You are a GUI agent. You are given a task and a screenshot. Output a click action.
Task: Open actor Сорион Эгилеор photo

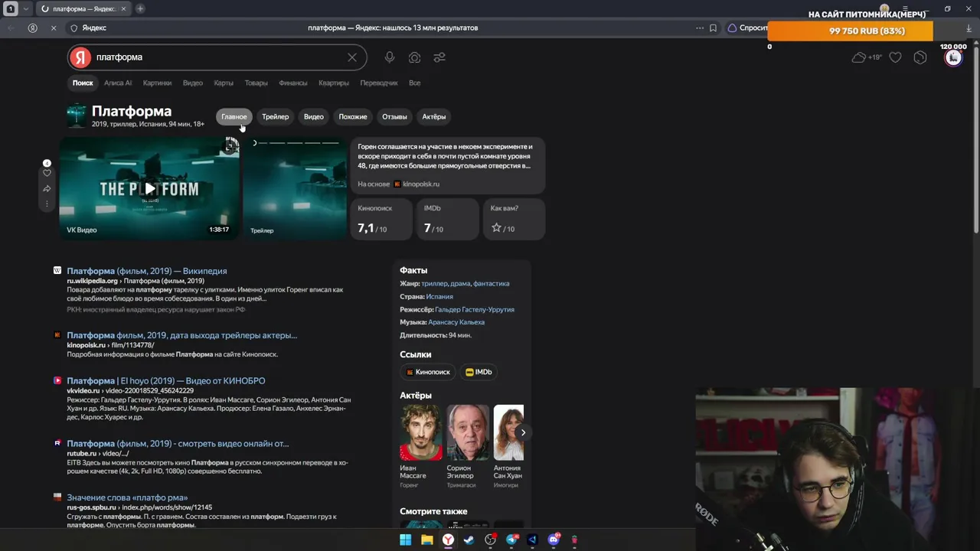tap(468, 432)
